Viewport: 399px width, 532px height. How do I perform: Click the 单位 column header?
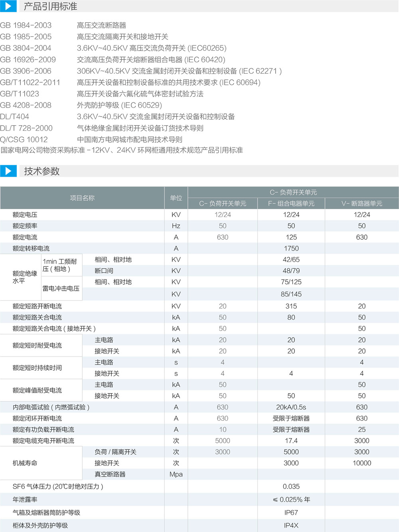coord(176,198)
